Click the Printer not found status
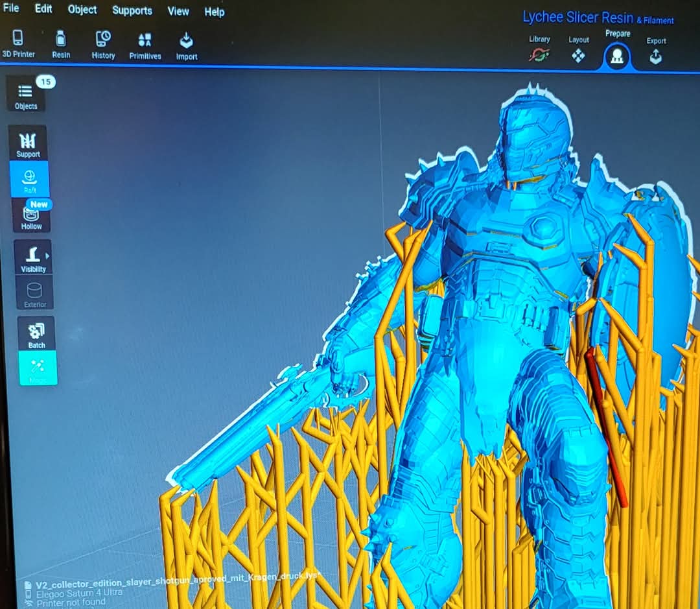700x609 pixels. (x=71, y=603)
